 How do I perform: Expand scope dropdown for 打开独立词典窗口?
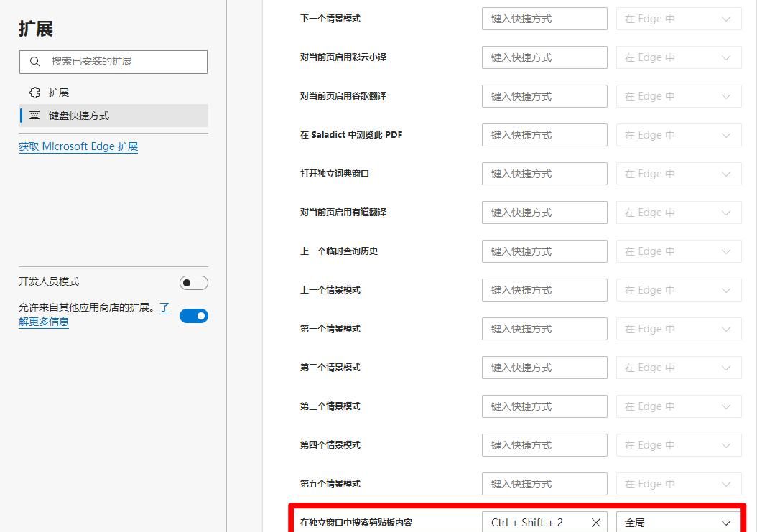(x=677, y=173)
